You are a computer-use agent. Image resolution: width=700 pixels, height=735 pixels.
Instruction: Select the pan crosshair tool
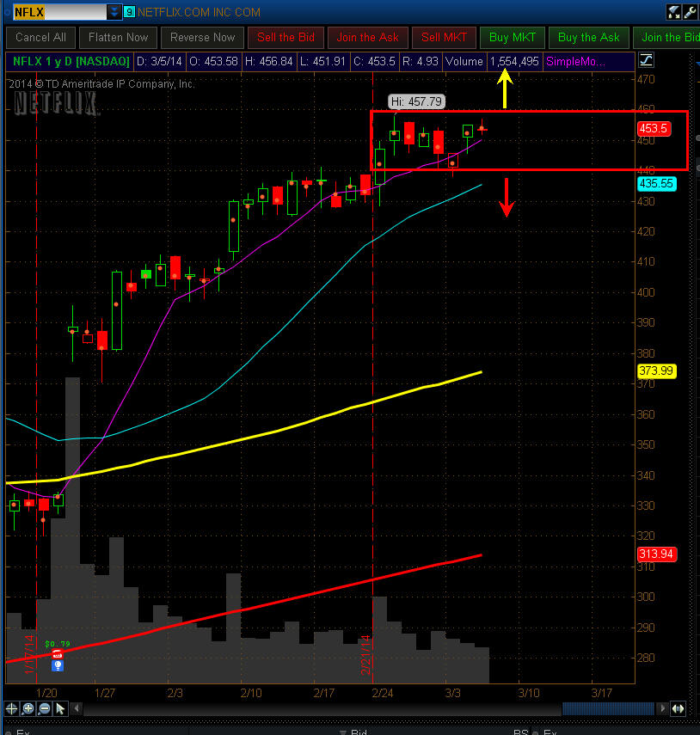[12, 708]
